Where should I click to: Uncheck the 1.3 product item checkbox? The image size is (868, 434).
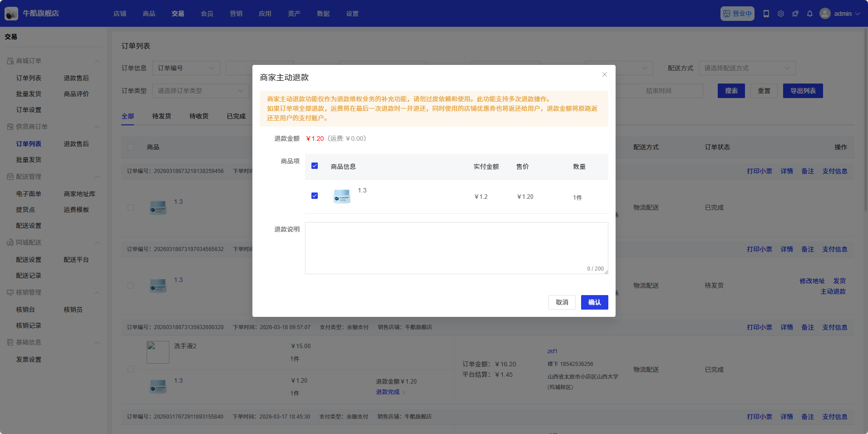315,196
